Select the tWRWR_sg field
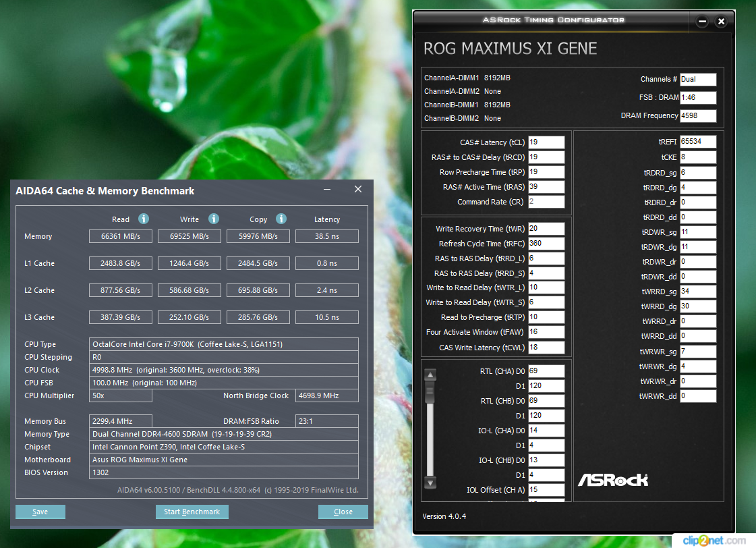The width and height of the screenshot is (756, 548). (698, 352)
